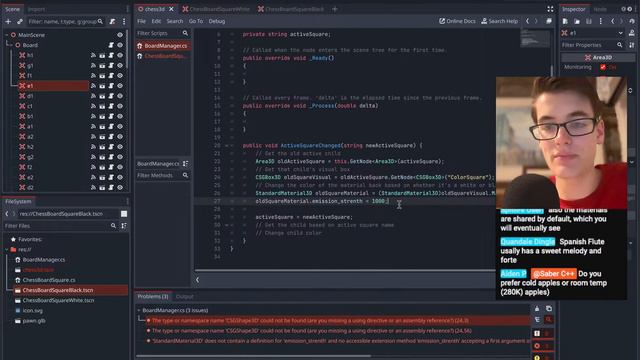
Task: Toggle visibility of Board node
Action: click(x=120, y=45)
